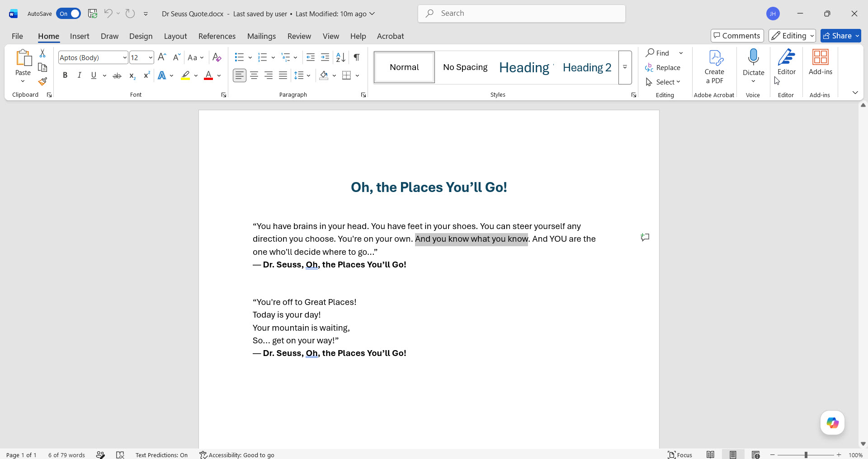Click the Save icon in title bar
Viewport: 868px width, 459px height.
pos(93,14)
